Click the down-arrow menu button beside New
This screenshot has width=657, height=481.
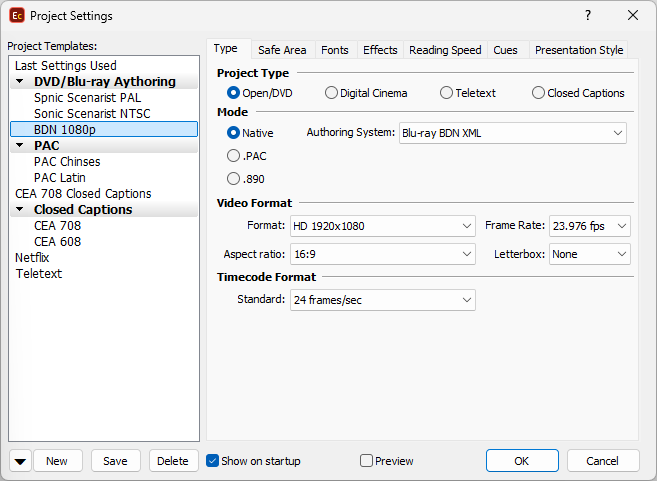20,461
